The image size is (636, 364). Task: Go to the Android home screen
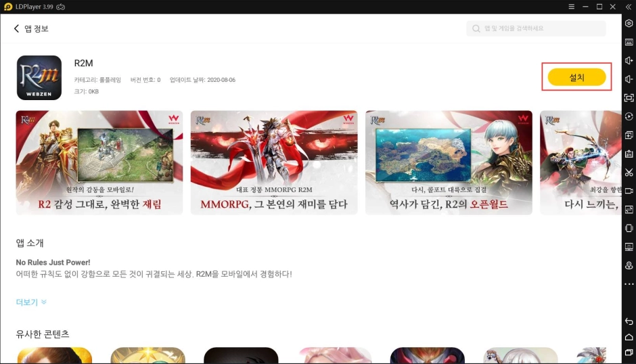pos(629,337)
